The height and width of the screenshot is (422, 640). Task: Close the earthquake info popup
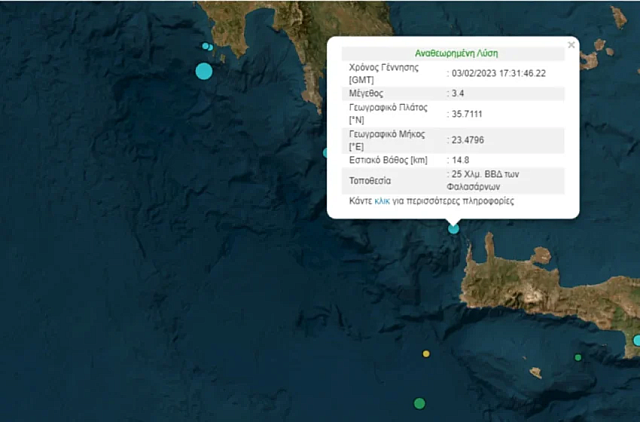coord(571,45)
